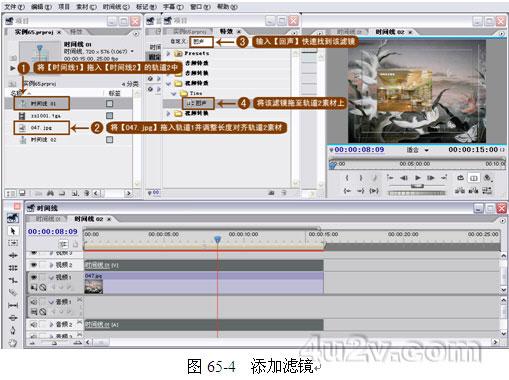Open the 编辑 menu
509x380 pixels.
41,7
